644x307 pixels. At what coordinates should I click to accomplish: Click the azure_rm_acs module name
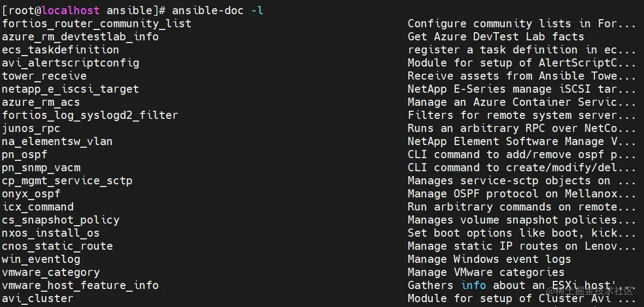[41, 102]
